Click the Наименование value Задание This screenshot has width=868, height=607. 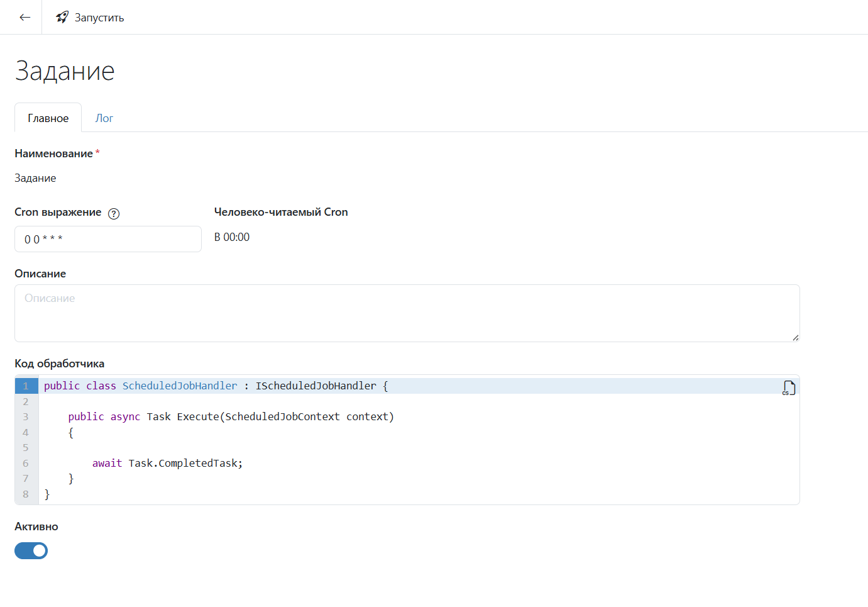[35, 178]
